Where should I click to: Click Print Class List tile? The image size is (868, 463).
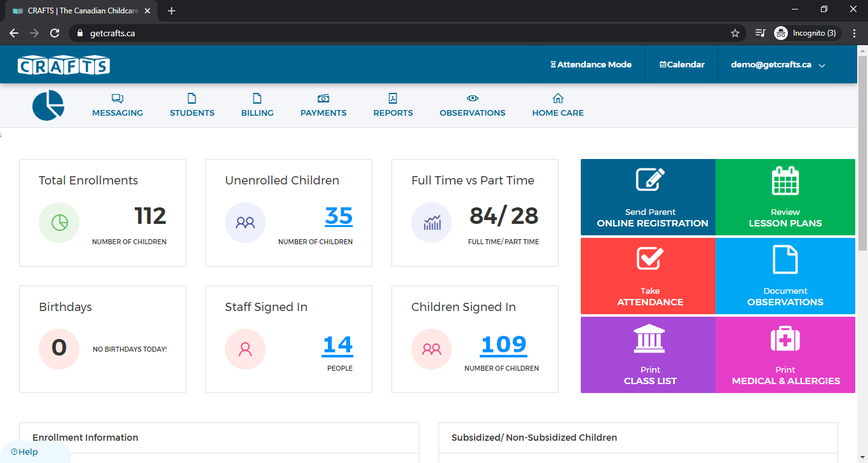648,354
